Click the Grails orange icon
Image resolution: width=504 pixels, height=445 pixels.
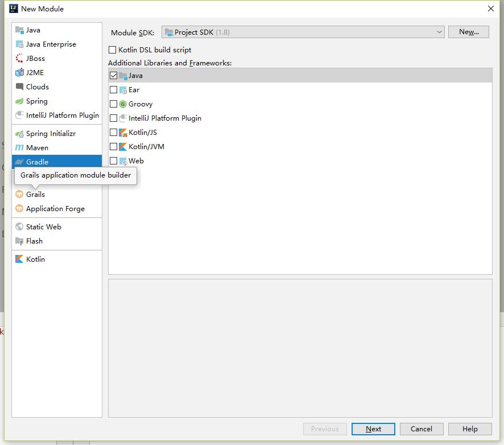19,194
